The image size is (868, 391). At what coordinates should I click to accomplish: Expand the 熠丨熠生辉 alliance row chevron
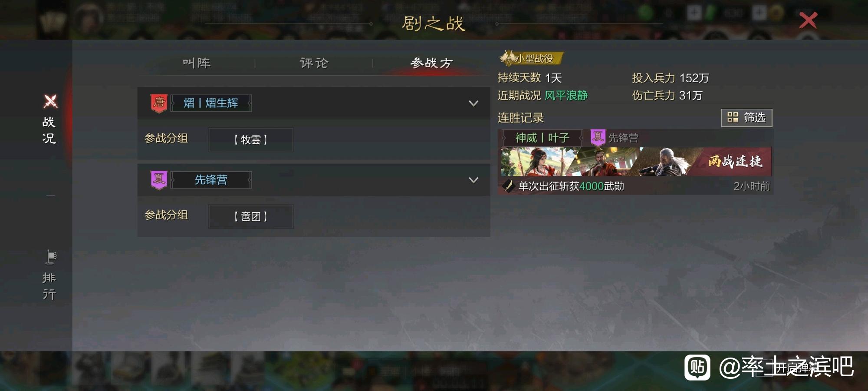coord(473,103)
